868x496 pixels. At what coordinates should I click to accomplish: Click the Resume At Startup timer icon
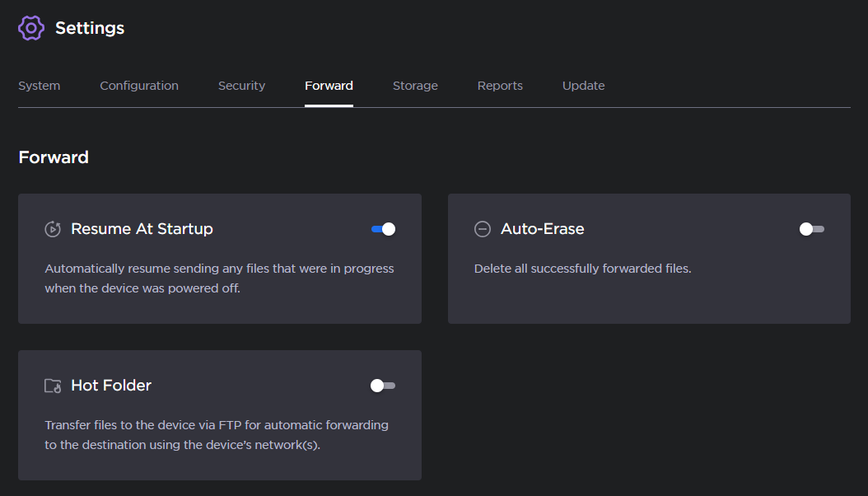pyautogui.click(x=53, y=228)
